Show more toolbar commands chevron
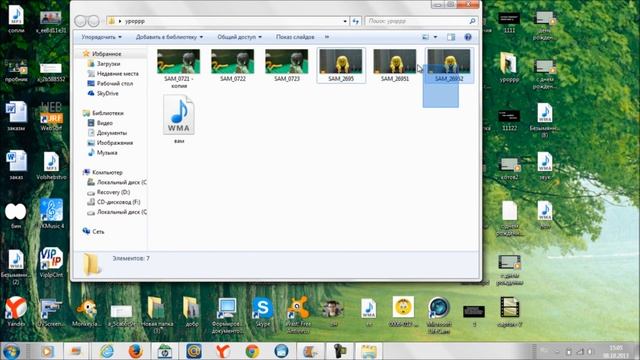This screenshot has width=640, height=360. [327, 37]
